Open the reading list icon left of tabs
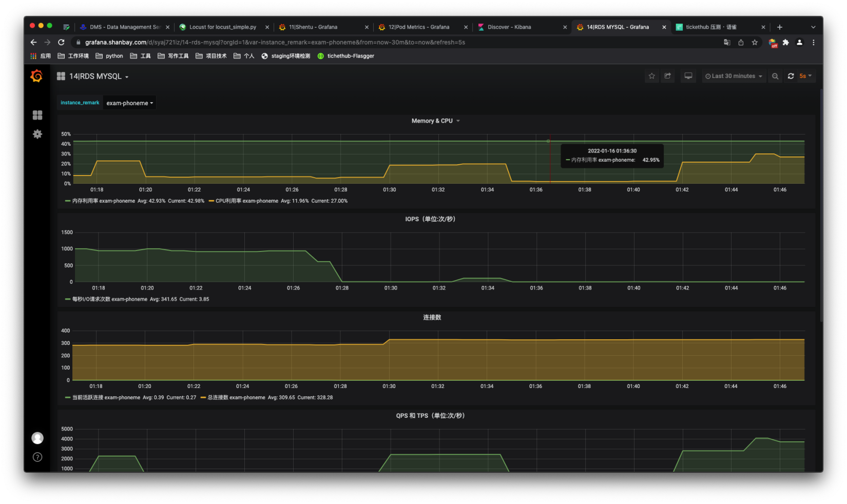The height and width of the screenshot is (504, 847). 66,27
